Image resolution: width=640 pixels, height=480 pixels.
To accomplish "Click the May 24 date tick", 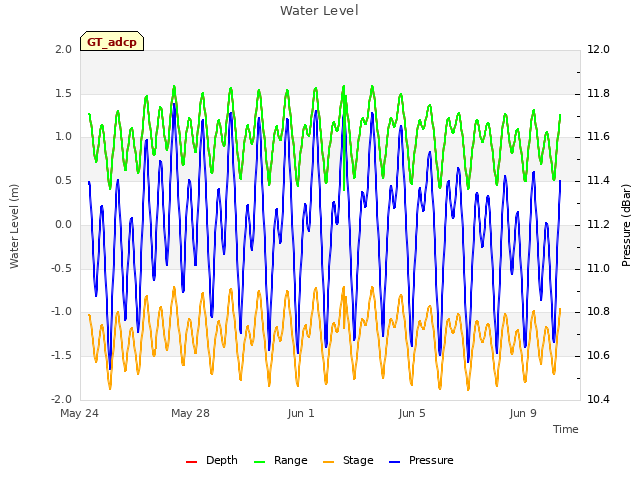I will [x=79, y=413].
